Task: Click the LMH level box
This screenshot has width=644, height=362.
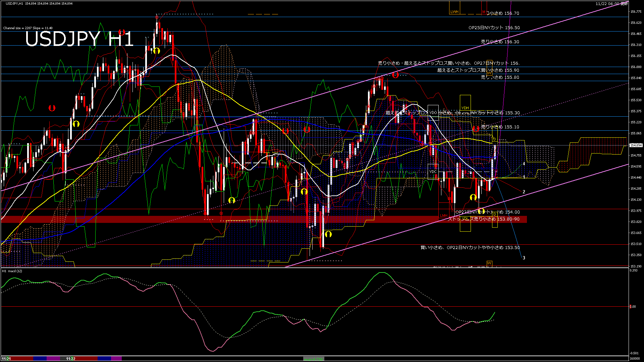Action: 444,210
